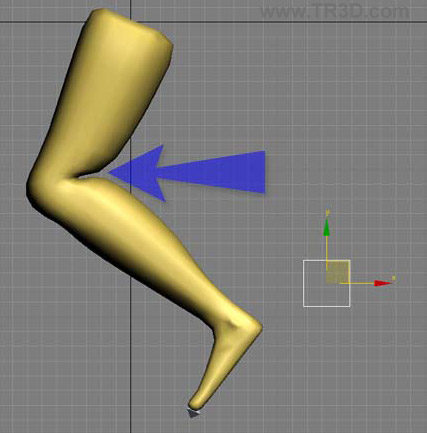
Task: Select the small gray helper at foot tip
Action: point(193,413)
